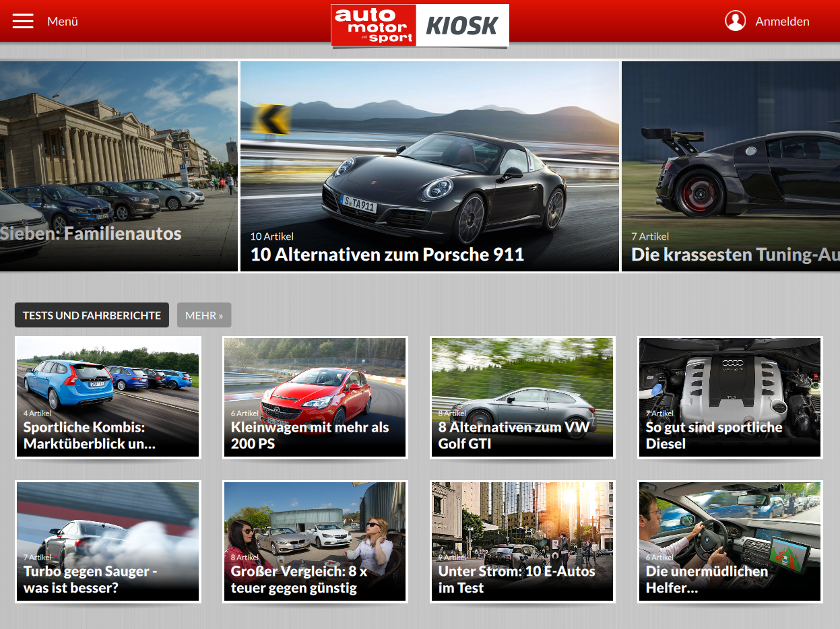Open Unter Strom 10 E-Autos im Test card
This screenshot has width=840, height=629.
click(523, 541)
